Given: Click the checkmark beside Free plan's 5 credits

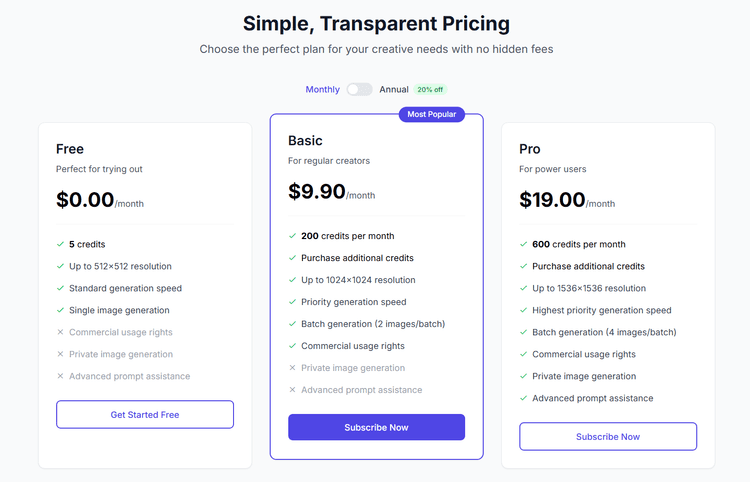Looking at the screenshot, I should [60, 244].
